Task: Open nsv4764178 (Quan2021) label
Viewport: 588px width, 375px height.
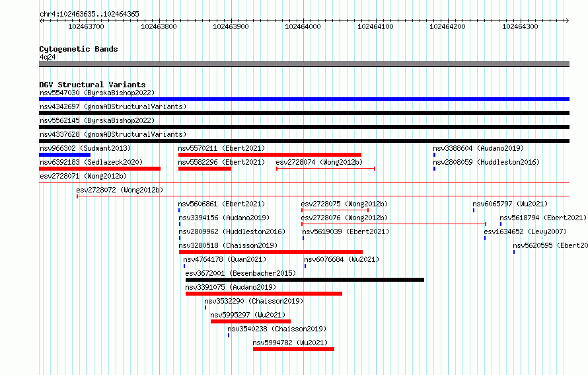Action: pos(225,259)
